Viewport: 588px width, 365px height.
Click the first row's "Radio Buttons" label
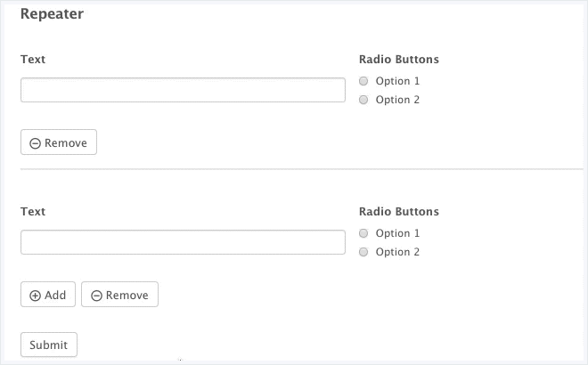[399, 60]
